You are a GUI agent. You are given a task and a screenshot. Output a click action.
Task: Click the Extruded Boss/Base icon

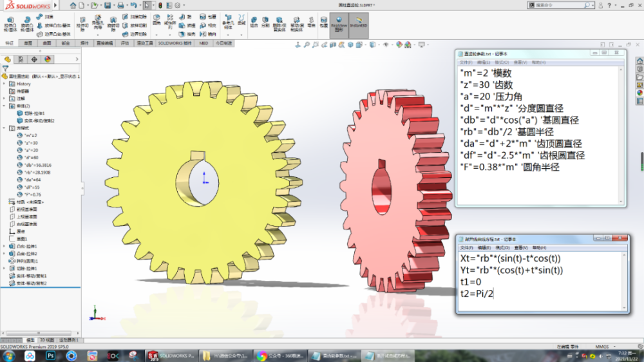pos(10,24)
